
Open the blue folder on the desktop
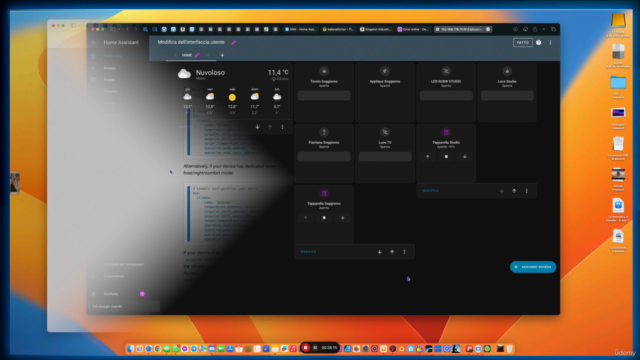618,82
